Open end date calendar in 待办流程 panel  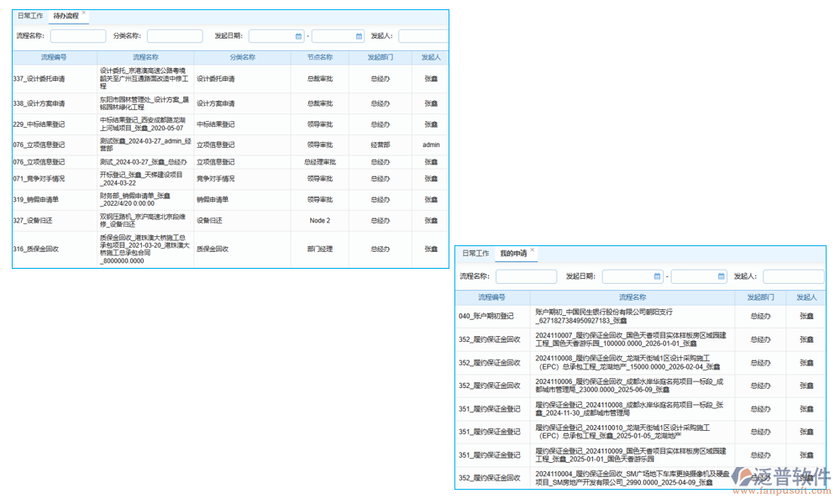[x=360, y=36]
